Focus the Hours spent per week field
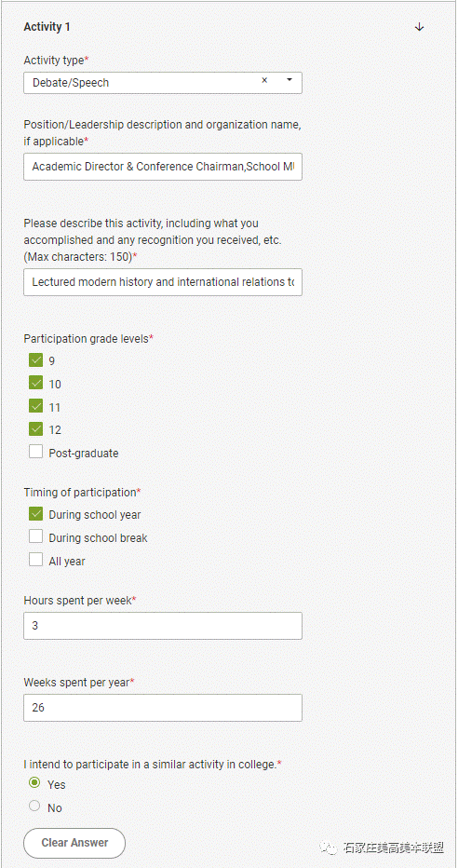The height and width of the screenshot is (868, 458). coord(163,626)
